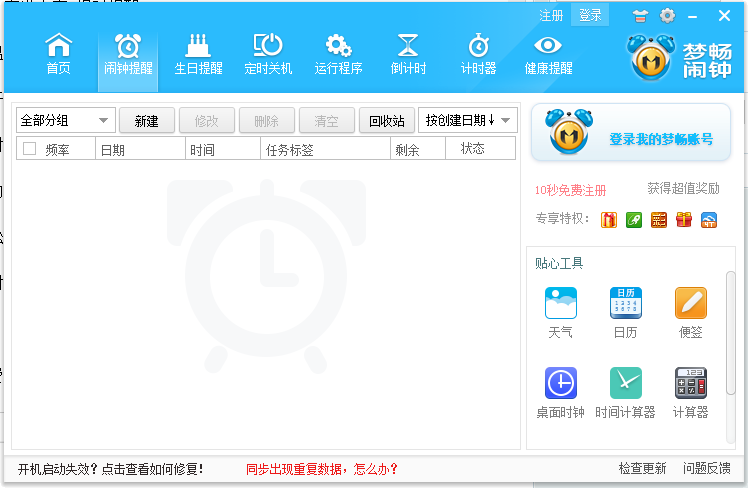Open the 计算器 calculator tool
The height and width of the screenshot is (488, 748).
690,393
